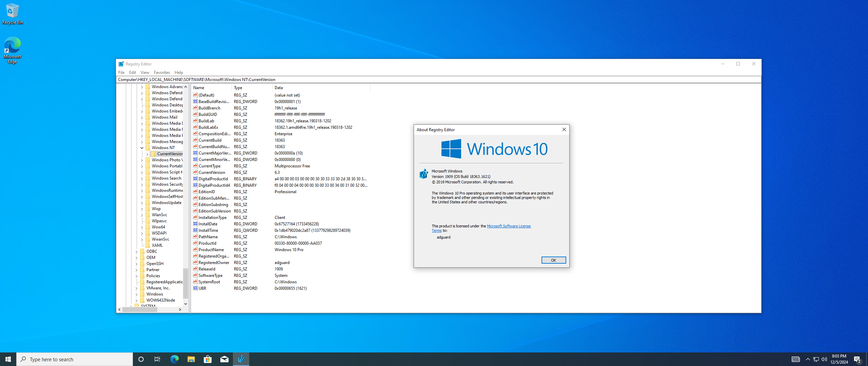Open the volume tray icon

pyautogui.click(x=824, y=359)
